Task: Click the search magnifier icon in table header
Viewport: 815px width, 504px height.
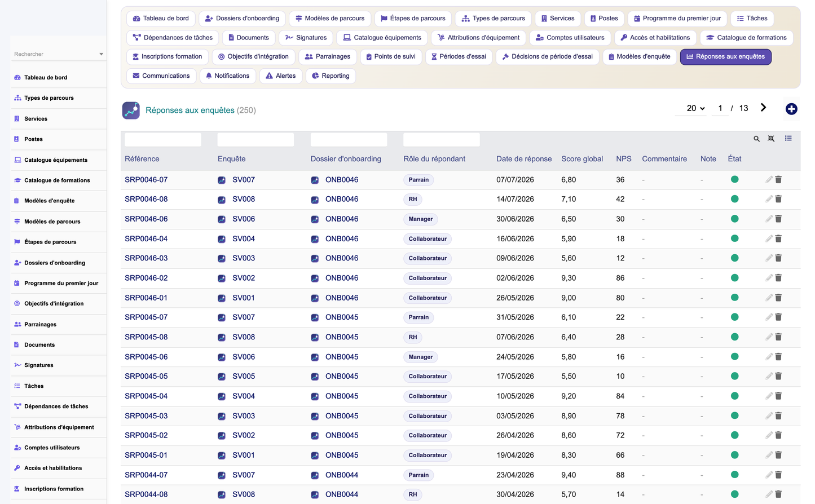Action: click(x=756, y=139)
